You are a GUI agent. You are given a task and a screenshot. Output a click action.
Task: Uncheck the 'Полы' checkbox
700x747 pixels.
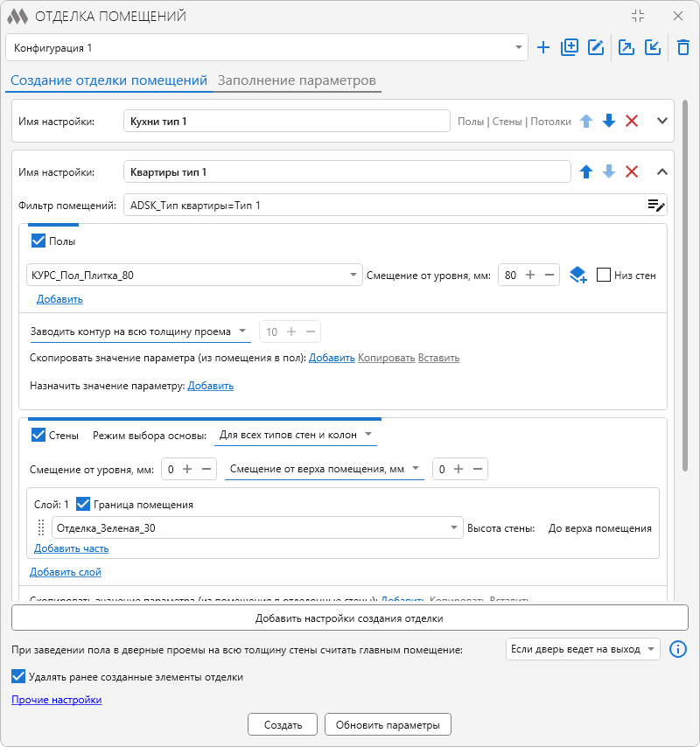coord(38,241)
